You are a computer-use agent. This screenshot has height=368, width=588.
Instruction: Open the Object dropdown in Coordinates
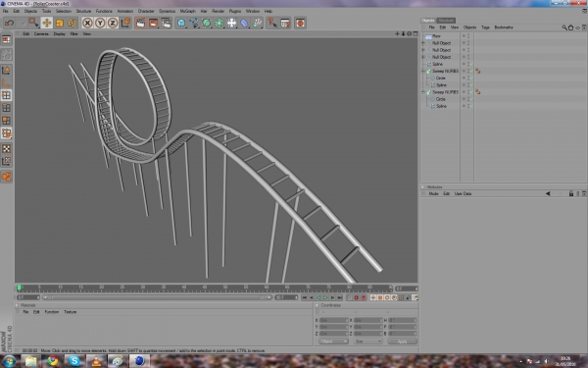click(x=333, y=342)
